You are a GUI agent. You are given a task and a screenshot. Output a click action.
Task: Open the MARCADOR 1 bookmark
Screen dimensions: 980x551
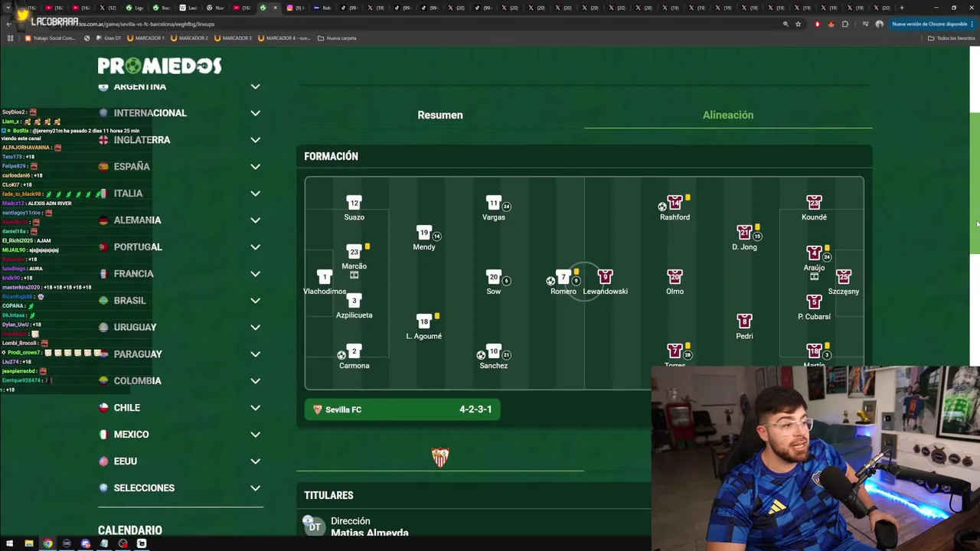pos(145,37)
